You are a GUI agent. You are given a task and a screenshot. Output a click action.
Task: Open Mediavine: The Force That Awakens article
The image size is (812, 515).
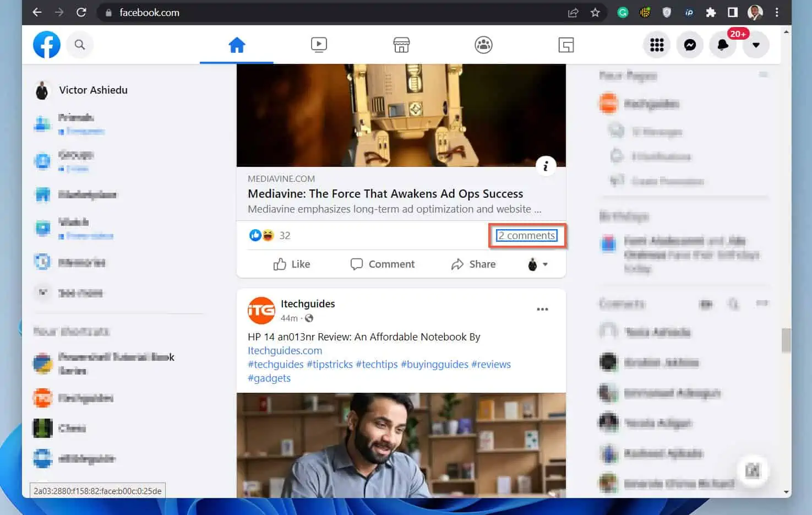pos(385,194)
